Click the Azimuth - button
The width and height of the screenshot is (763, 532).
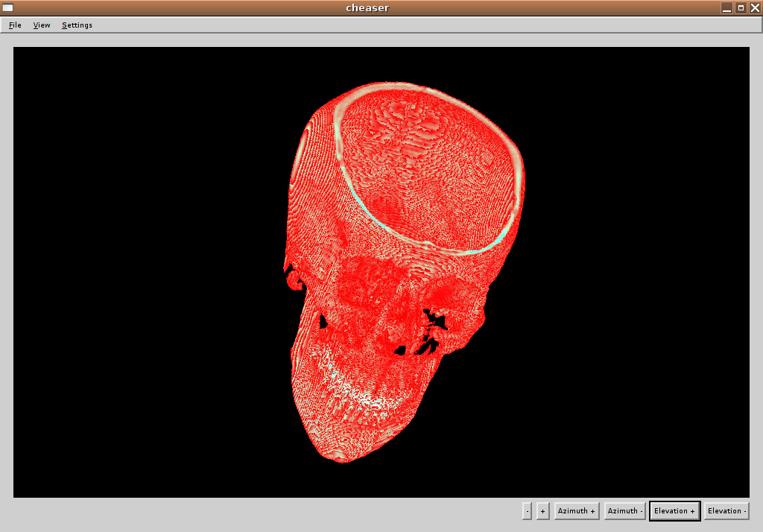coord(625,511)
